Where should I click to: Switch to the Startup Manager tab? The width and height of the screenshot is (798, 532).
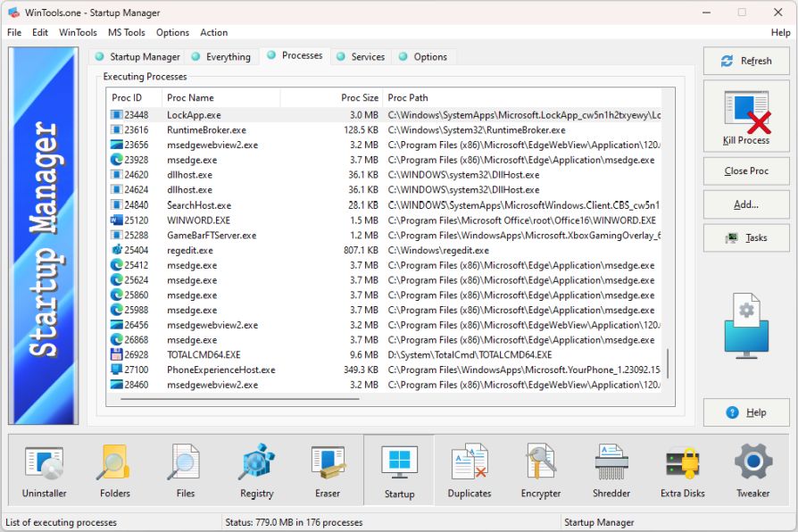point(138,57)
